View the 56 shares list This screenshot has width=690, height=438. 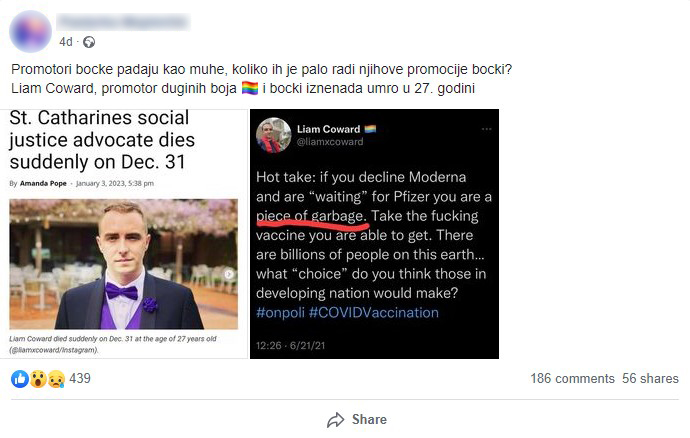650,379
